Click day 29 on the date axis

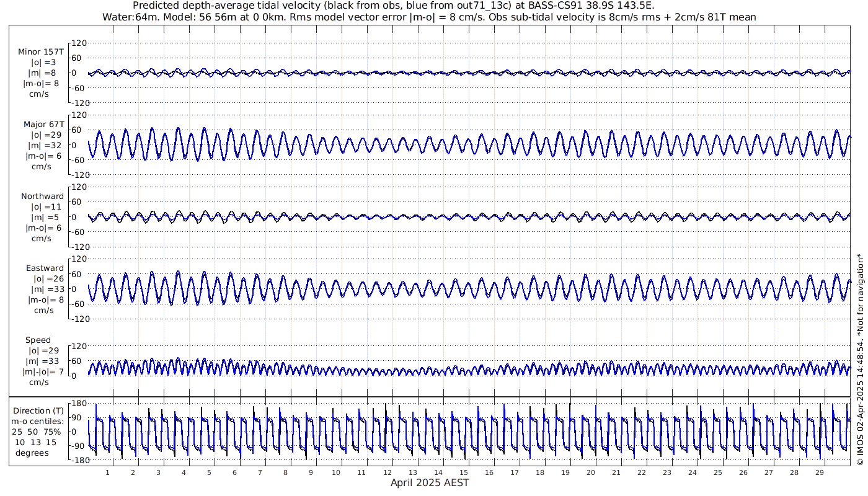tap(820, 472)
